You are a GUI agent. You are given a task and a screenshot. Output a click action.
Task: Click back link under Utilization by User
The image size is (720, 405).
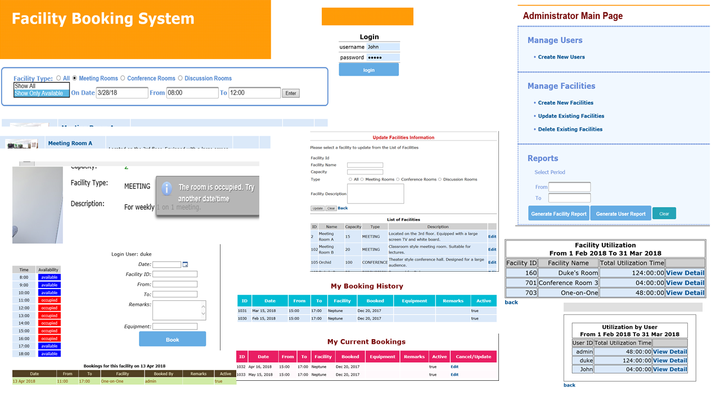pyautogui.click(x=569, y=385)
